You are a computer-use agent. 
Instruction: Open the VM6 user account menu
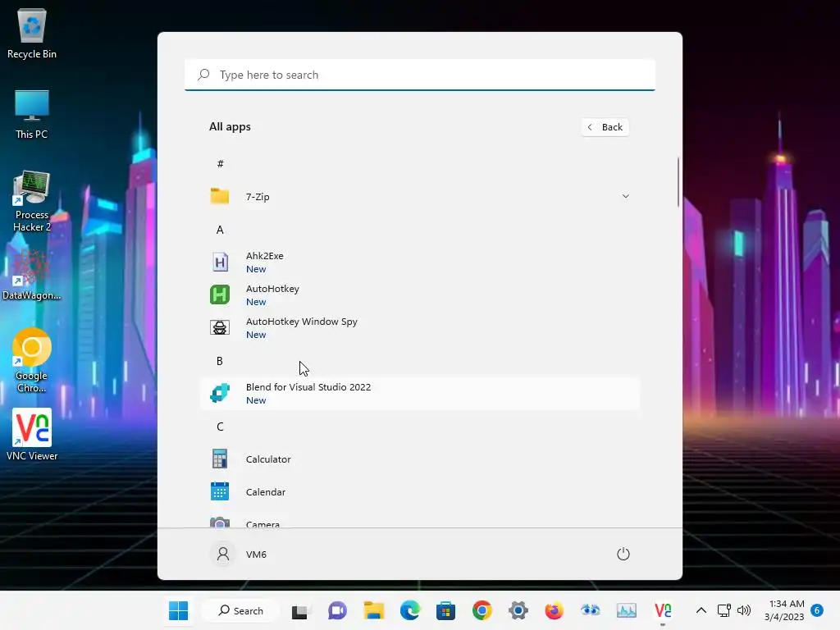pyautogui.click(x=239, y=554)
